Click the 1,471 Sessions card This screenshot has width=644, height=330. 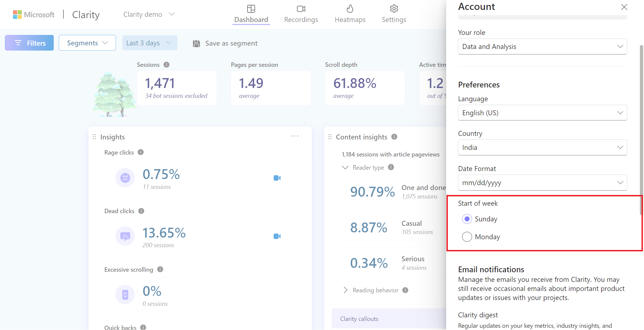[177, 88]
